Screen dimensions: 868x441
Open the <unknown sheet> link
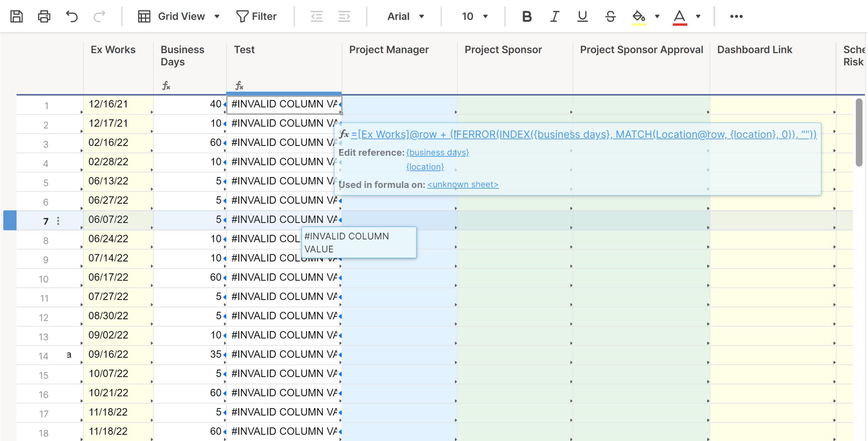tap(463, 184)
